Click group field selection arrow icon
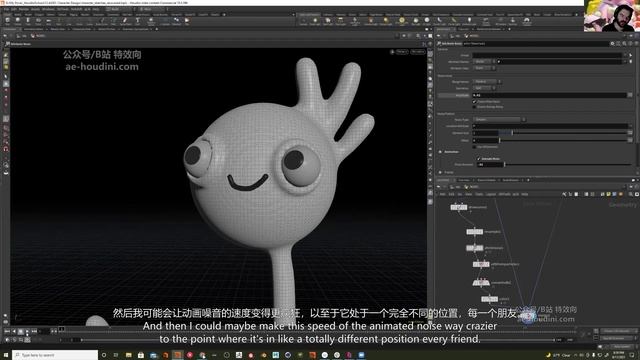 (630, 56)
